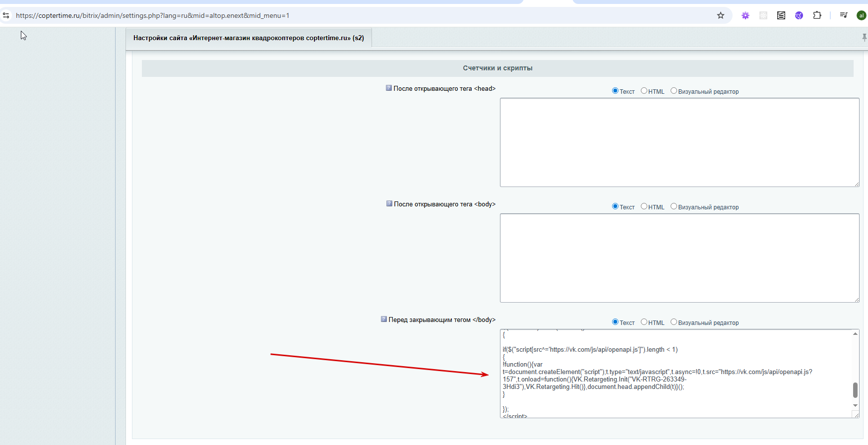Open the coptertime.ru site settings tab

point(248,38)
